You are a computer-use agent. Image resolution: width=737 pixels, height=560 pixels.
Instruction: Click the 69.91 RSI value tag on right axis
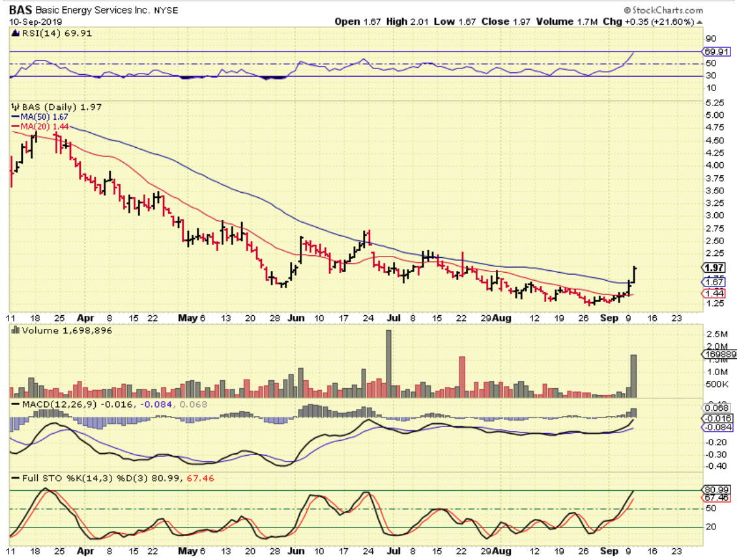tap(716, 51)
